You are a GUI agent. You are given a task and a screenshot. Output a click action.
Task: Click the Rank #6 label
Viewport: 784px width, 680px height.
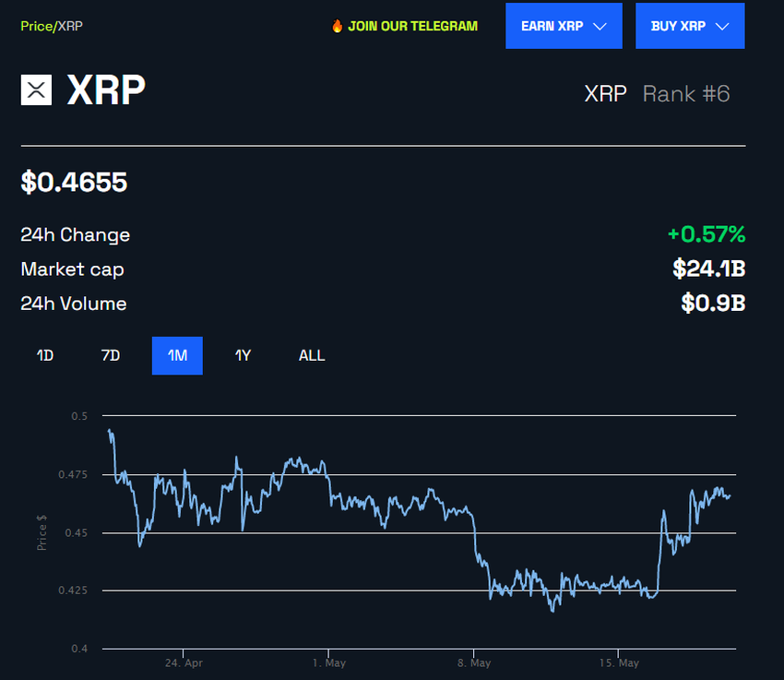coord(686,93)
